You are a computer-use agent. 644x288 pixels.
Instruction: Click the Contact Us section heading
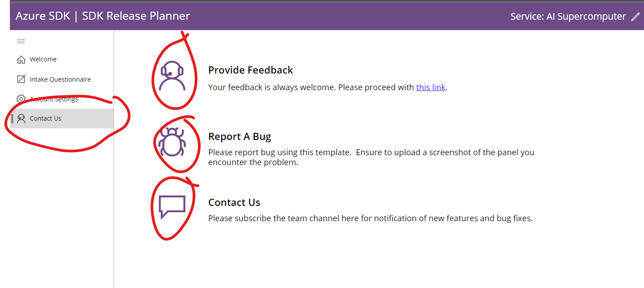pyautogui.click(x=234, y=202)
